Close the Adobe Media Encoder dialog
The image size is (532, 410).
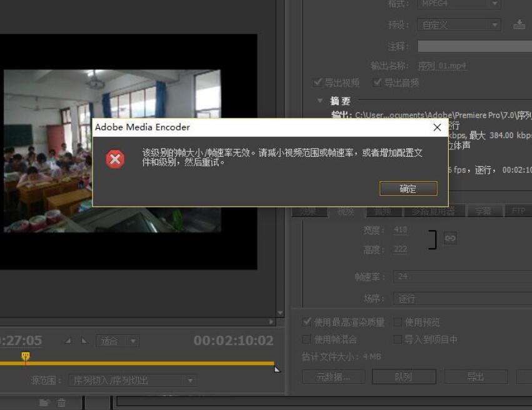tap(437, 127)
